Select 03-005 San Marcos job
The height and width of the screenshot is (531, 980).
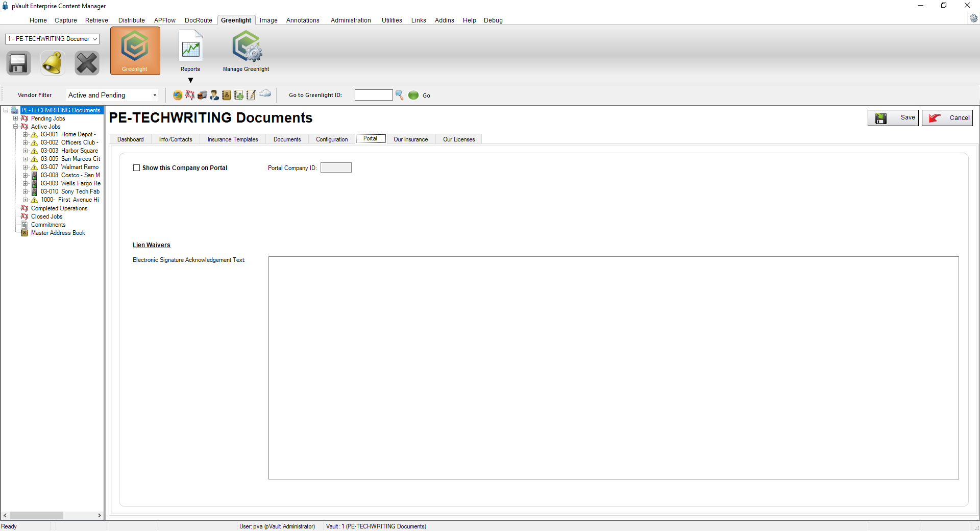pos(70,159)
